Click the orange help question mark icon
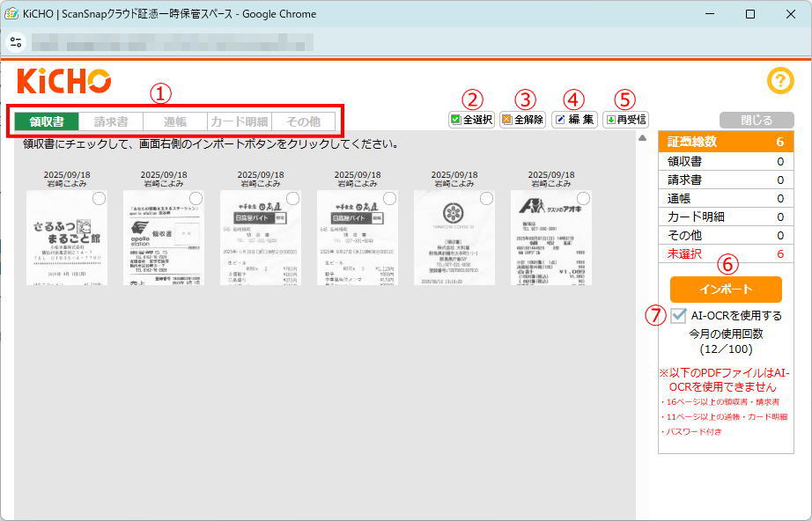 coord(780,81)
